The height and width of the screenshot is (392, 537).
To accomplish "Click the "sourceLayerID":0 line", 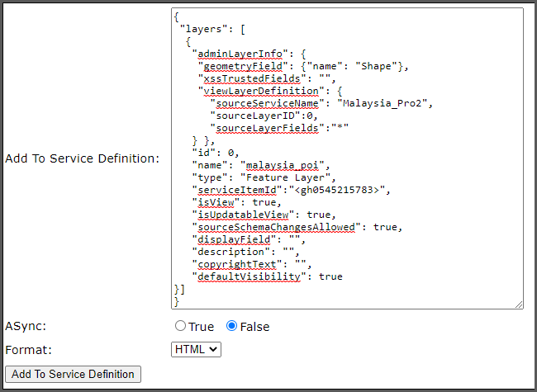I will point(264,116).
